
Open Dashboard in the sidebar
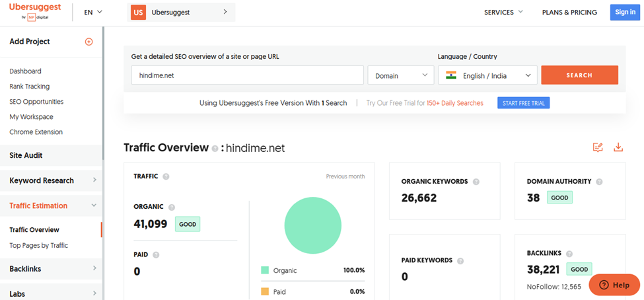pos(26,71)
